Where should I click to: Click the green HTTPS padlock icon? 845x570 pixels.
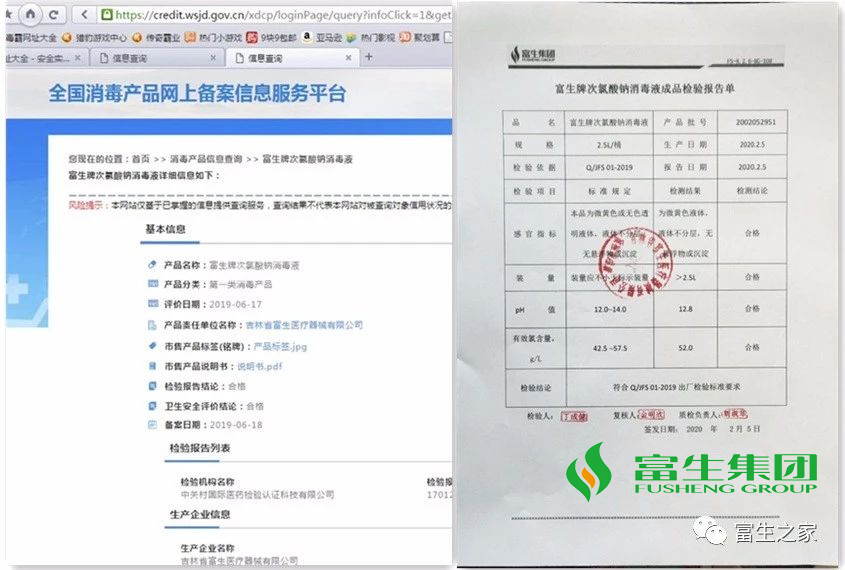[x=107, y=15]
